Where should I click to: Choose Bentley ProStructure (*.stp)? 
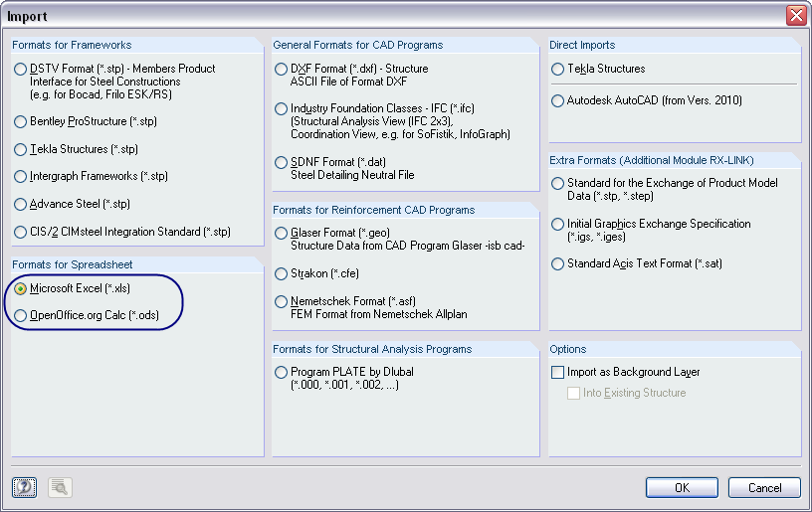21,121
